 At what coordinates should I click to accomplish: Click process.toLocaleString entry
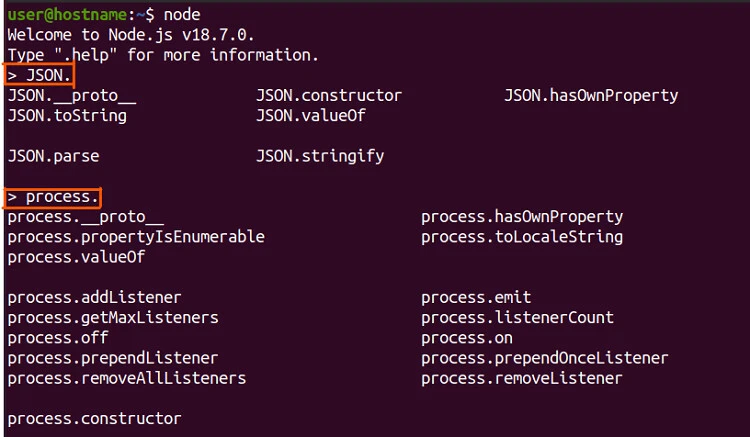pos(522,237)
